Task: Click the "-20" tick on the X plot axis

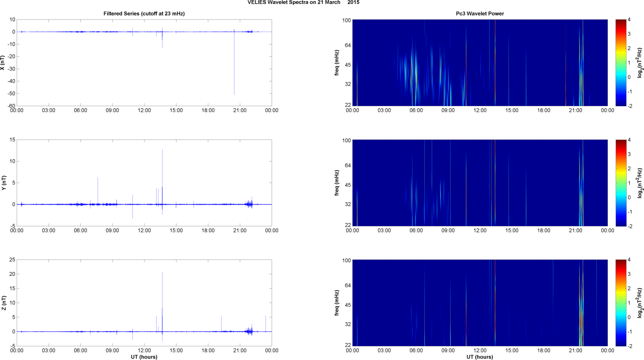Action: click(x=11, y=57)
